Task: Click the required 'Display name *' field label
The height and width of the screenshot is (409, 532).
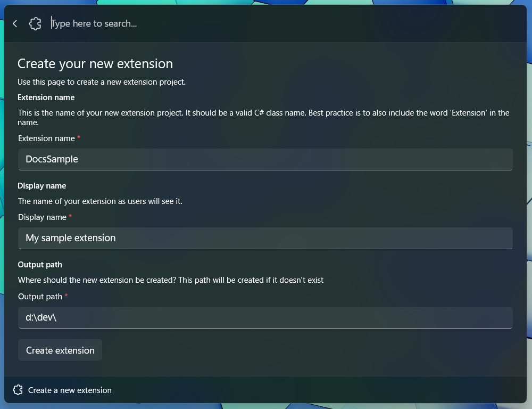Action: [43, 217]
